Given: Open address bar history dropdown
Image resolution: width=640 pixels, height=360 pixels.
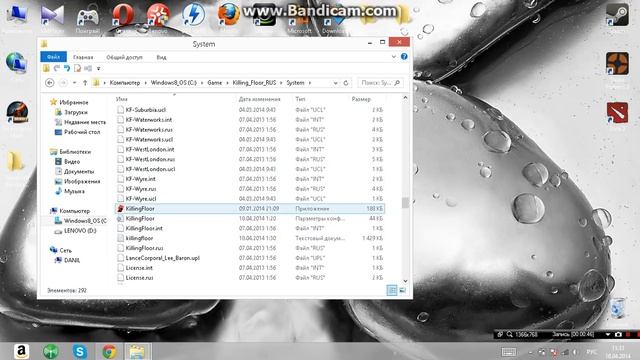Looking at the screenshot, I should point(335,83).
